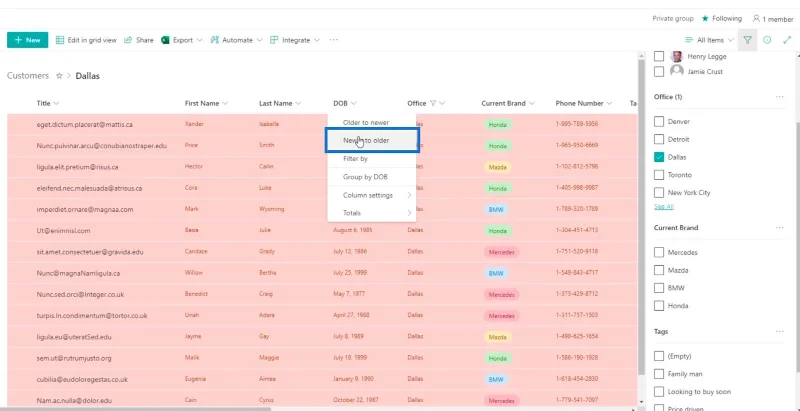Check the Family man tag filter
Viewport: 800px width, 411px height.
point(659,374)
